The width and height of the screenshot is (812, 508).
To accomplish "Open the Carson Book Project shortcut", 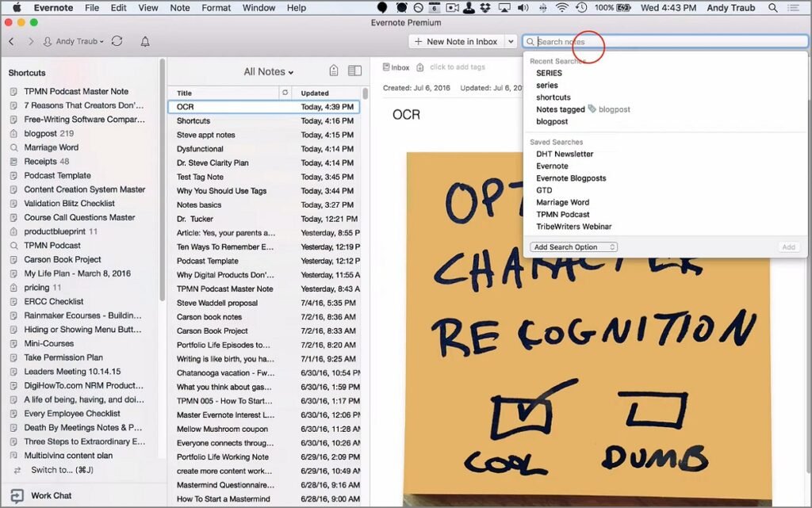I will 63,260.
